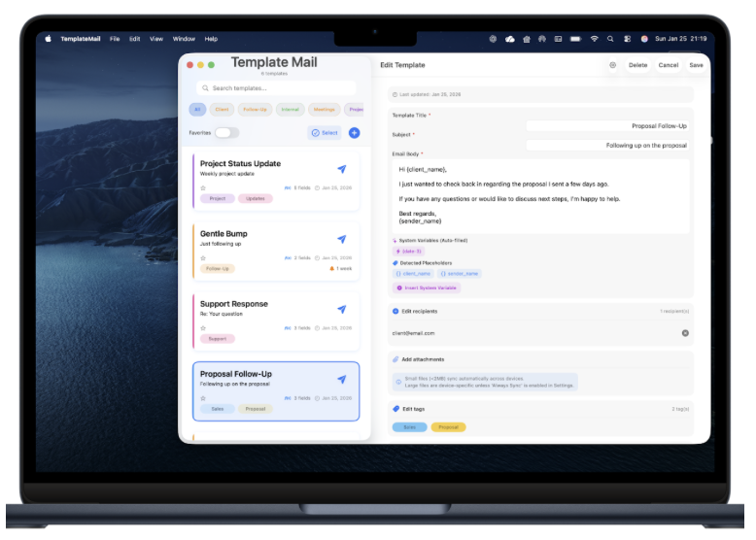The height and width of the screenshot is (540, 756).
Task: Filter templates by Meetings
Action: (324, 110)
